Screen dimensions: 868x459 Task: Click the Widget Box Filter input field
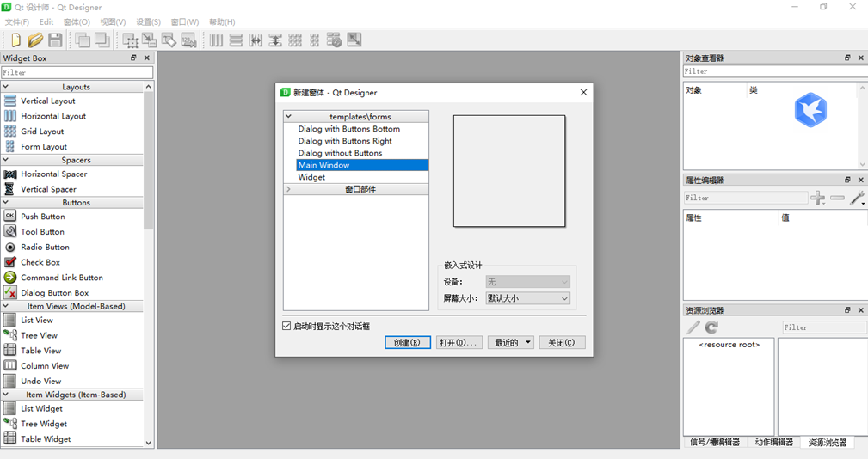pyautogui.click(x=77, y=72)
